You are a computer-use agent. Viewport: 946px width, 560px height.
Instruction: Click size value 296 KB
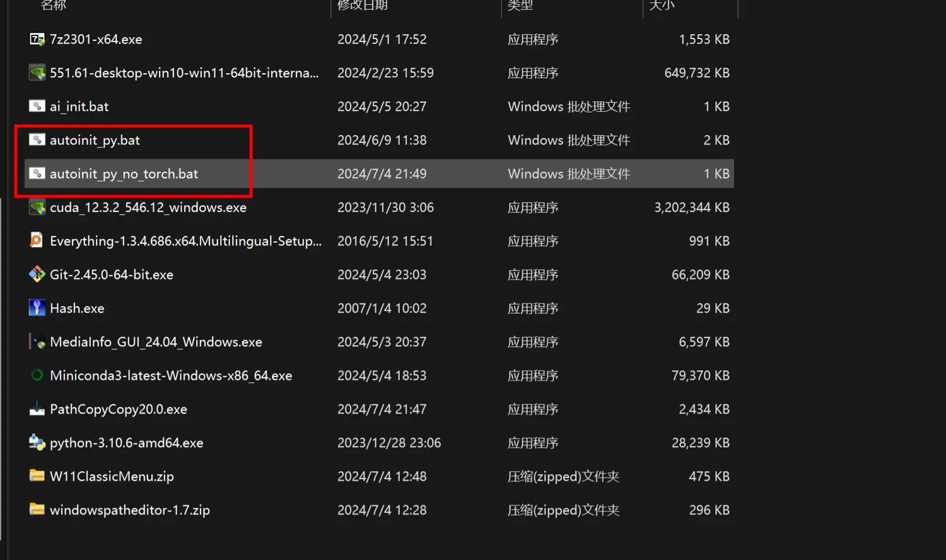click(x=709, y=510)
